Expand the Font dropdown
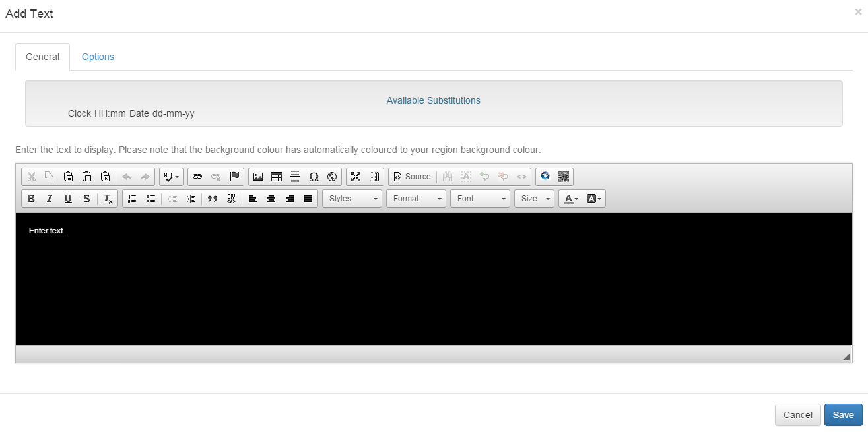 coord(480,199)
